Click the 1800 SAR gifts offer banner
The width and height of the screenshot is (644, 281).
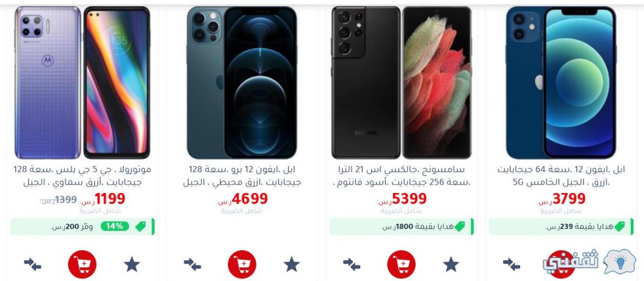(x=401, y=226)
